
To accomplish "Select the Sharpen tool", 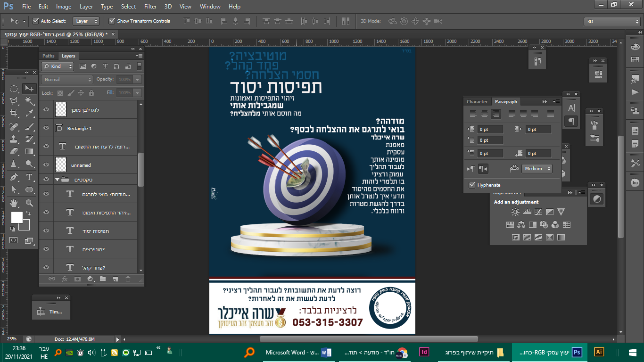I will (x=14, y=164).
